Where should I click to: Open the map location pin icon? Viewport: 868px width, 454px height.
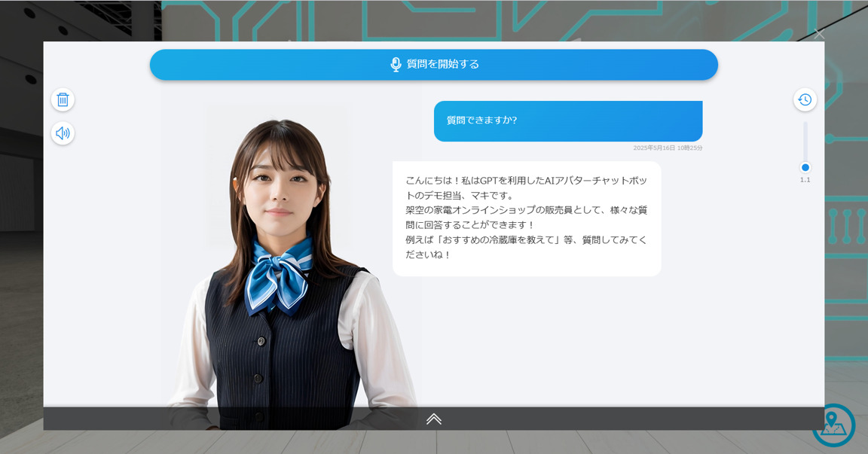click(x=833, y=425)
